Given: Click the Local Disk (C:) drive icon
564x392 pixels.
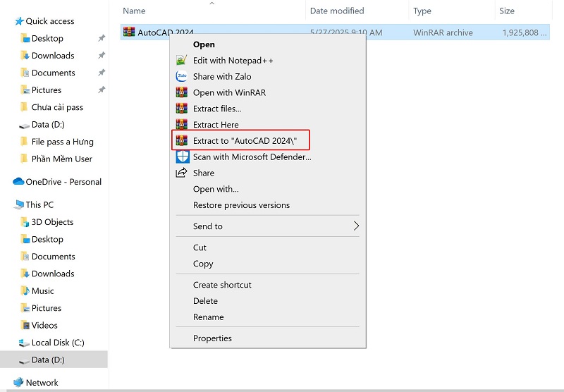Looking at the screenshot, I should pos(24,343).
